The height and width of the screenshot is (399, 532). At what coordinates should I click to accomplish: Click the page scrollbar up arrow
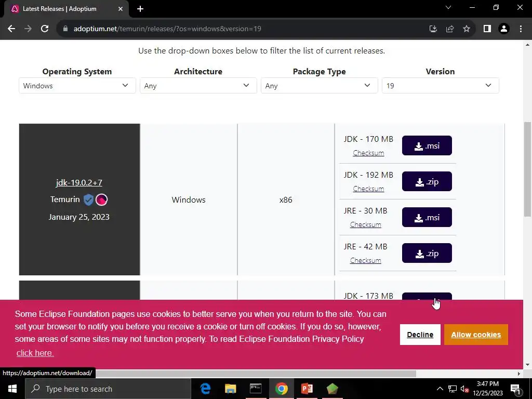[527, 45]
